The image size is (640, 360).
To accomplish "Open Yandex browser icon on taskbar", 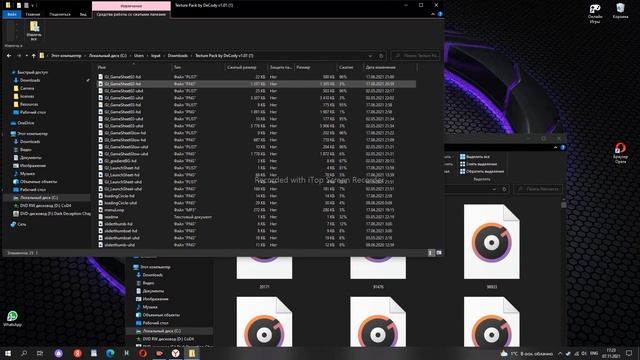I will pyautogui.click(x=176, y=353).
